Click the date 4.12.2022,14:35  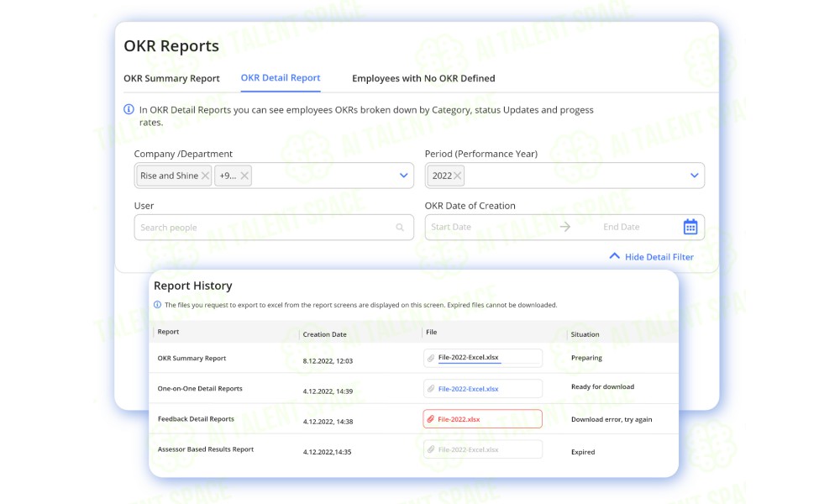[328, 452]
